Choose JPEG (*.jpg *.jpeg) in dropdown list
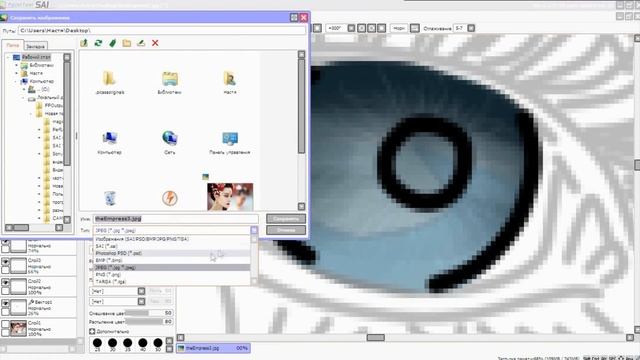 tap(172, 267)
